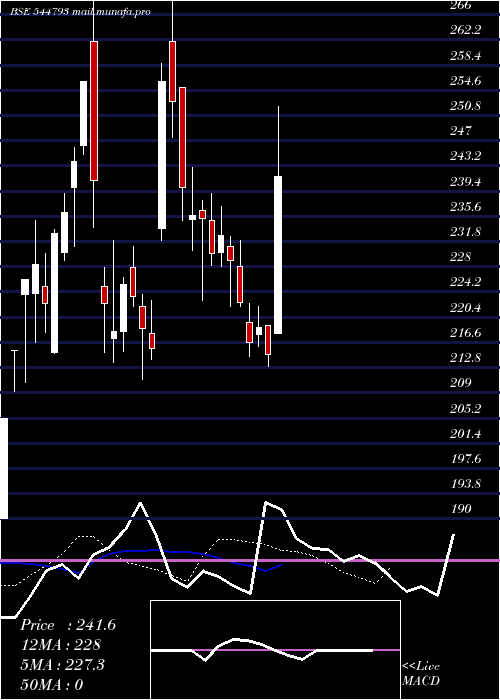The image size is (500, 700).
Task: Click the 193.8 price axis label
Action: tap(466, 483)
